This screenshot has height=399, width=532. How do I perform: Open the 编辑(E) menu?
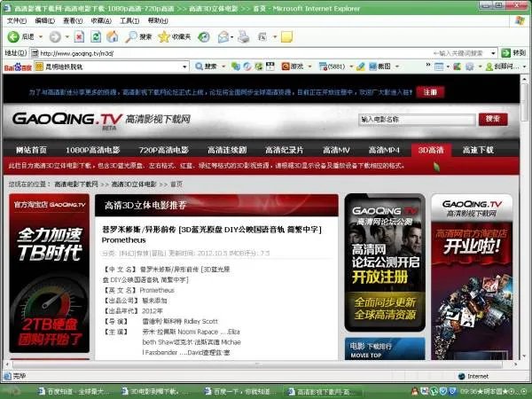pos(45,20)
